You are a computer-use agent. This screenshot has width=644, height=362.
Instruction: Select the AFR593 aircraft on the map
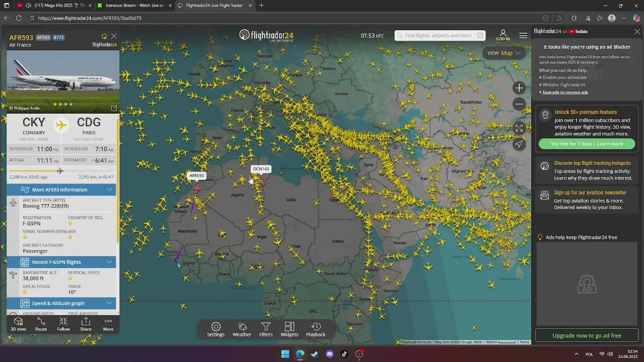pos(196,188)
